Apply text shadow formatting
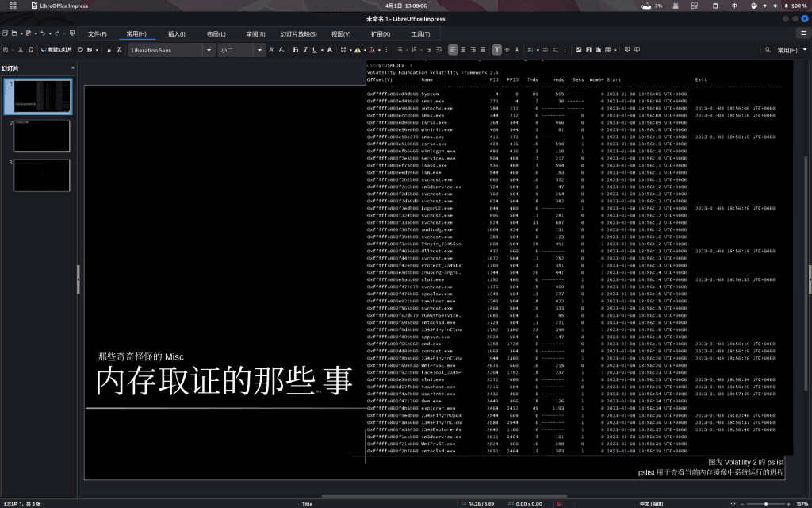Screen dimensions: 812x508 [330, 50]
